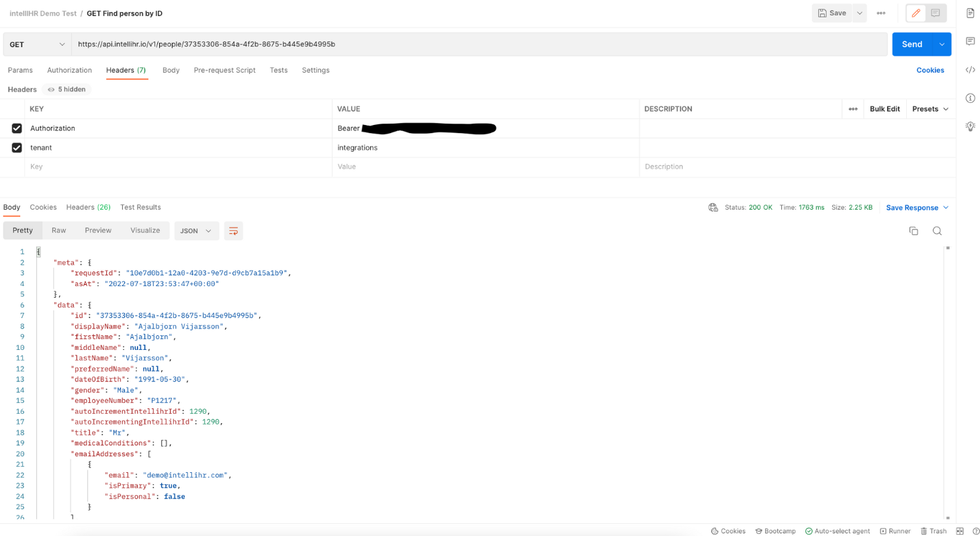Open the request info icon
Viewport: 980px width, 536px height.
971,98
